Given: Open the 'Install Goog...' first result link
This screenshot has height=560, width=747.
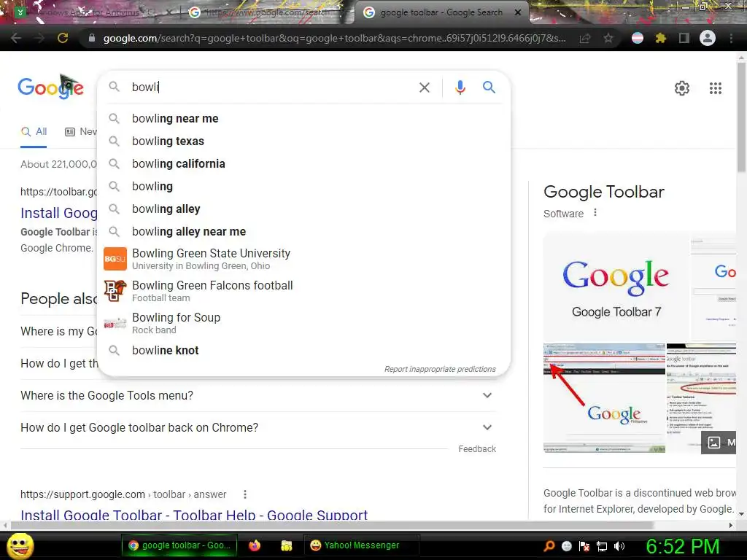Looking at the screenshot, I should (x=59, y=213).
